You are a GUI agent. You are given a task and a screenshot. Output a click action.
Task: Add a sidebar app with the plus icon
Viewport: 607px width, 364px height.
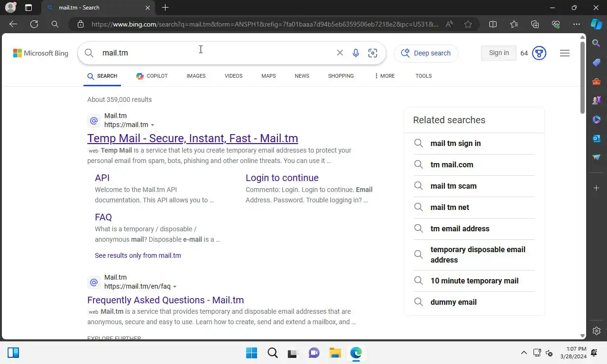click(x=597, y=188)
